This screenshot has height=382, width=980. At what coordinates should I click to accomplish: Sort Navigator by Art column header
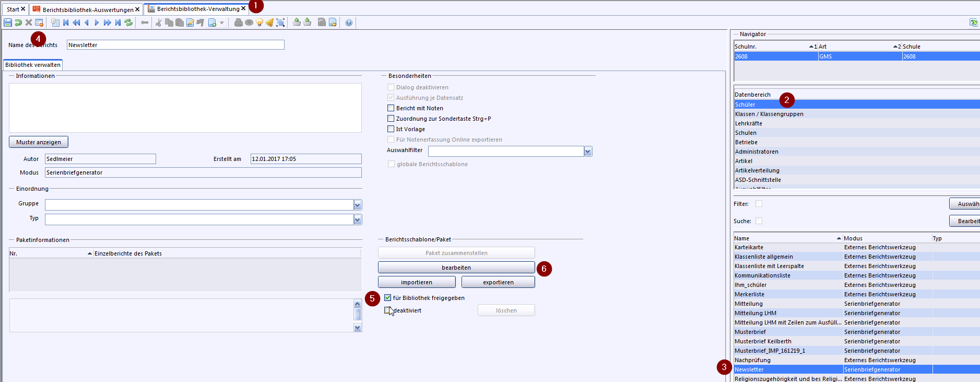pyautogui.click(x=859, y=47)
